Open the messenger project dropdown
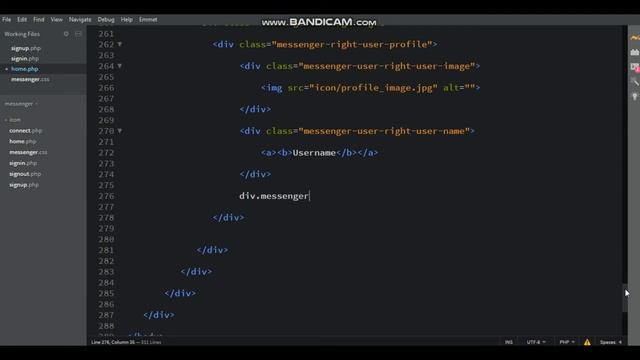640x360 pixels. pyautogui.click(x=21, y=104)
